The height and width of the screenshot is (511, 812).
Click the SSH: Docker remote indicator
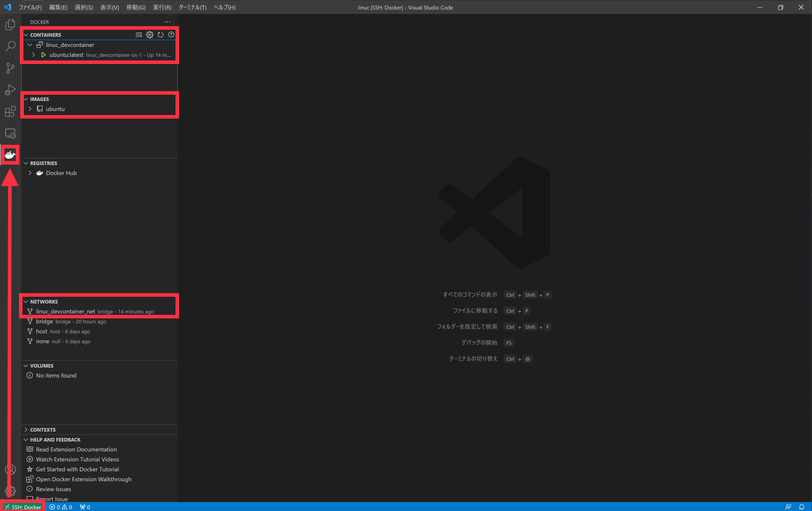23,506
